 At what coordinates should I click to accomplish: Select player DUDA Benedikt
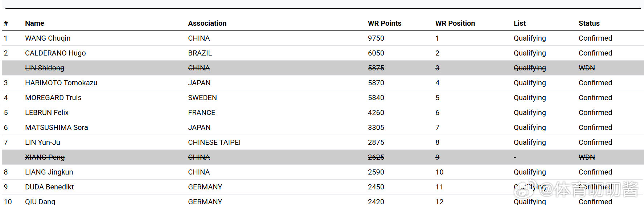point(49,187)
